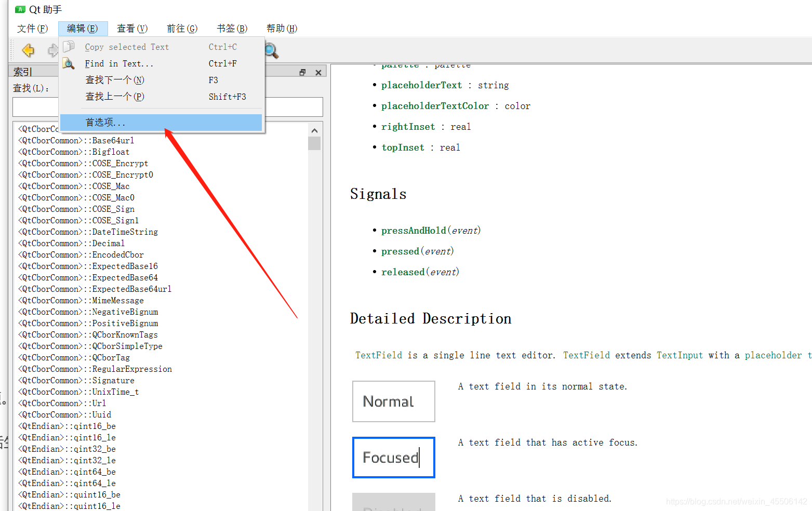Viewport: 812px width, 511px height.
Task: Open the 帮助(H) menu
Action: pyautogui.click(x=282, y=29)
